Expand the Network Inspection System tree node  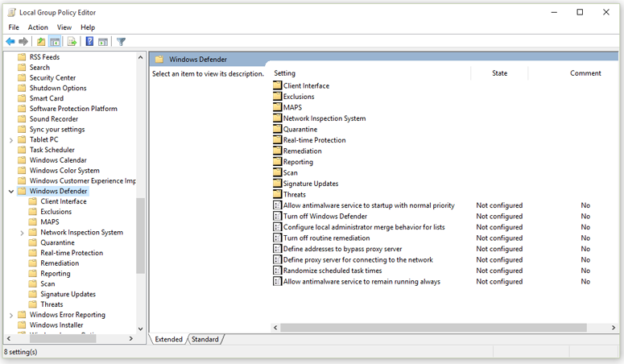[x=22, y=233]
